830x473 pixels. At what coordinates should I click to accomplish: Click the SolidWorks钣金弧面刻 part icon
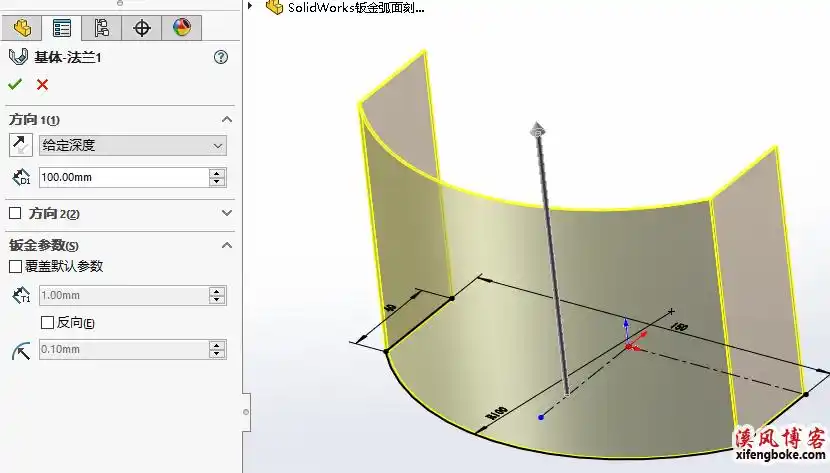pyautogui.click(x=274, y=7)
